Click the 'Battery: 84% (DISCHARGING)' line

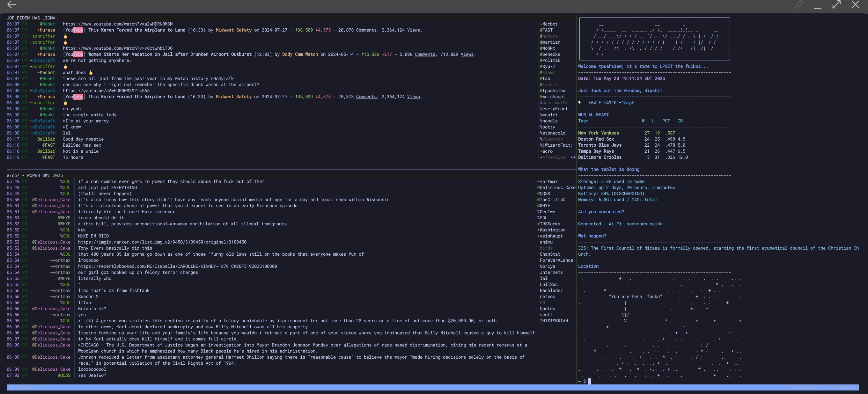click(x=611, y=193)
